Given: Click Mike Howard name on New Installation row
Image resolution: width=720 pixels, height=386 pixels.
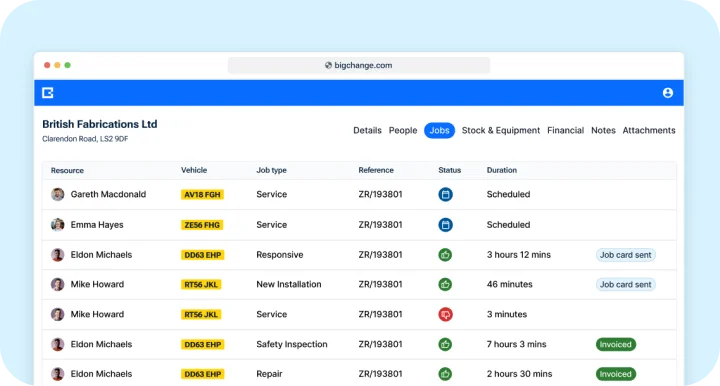Looking at the screenshot, I should click(x=97, y=285).
